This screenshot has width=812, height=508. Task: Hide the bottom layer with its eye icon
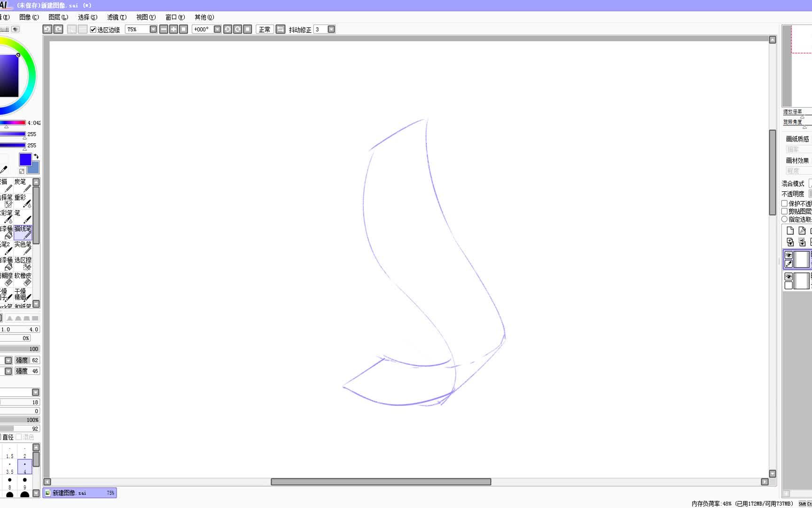pyautogui.click(x=789, y=277)
